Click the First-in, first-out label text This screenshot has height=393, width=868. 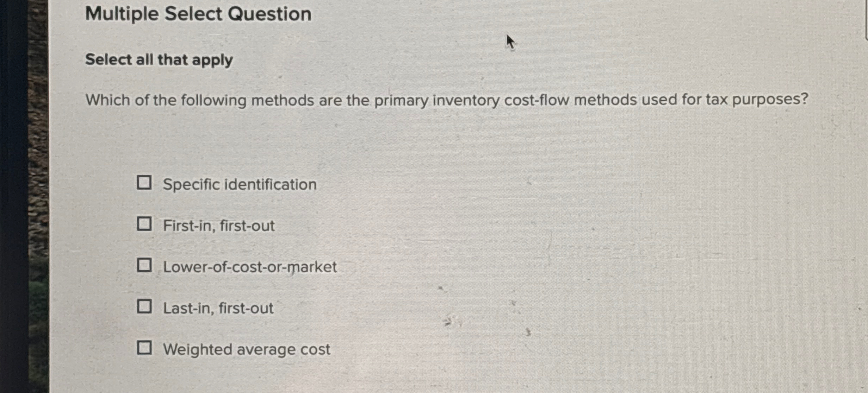coord(219,226)
